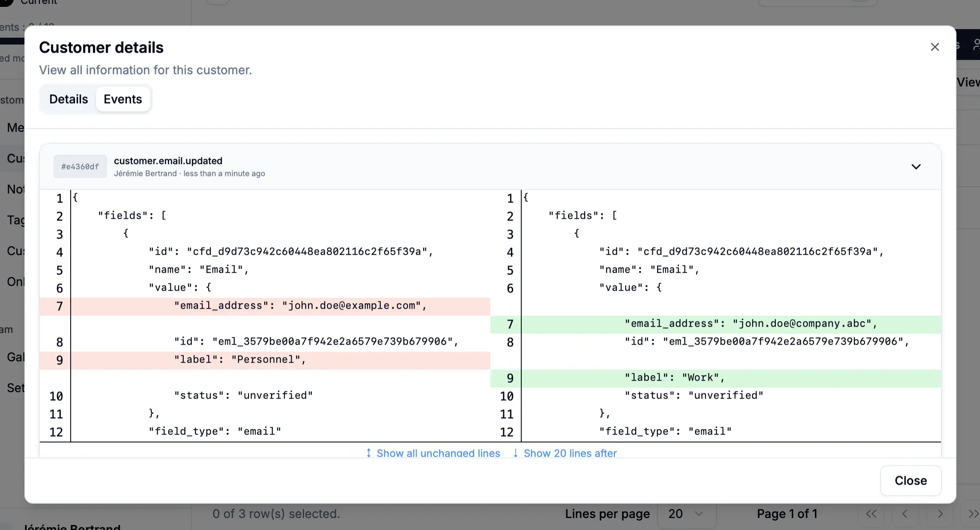
Task: Select the Events tab
Action: pyautogui.click(x=123, y=99)
